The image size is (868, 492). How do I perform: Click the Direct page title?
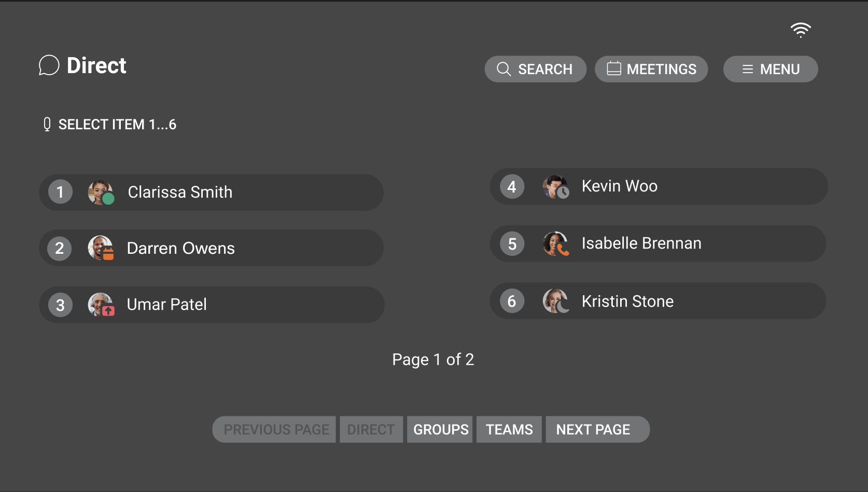[96, 65]
